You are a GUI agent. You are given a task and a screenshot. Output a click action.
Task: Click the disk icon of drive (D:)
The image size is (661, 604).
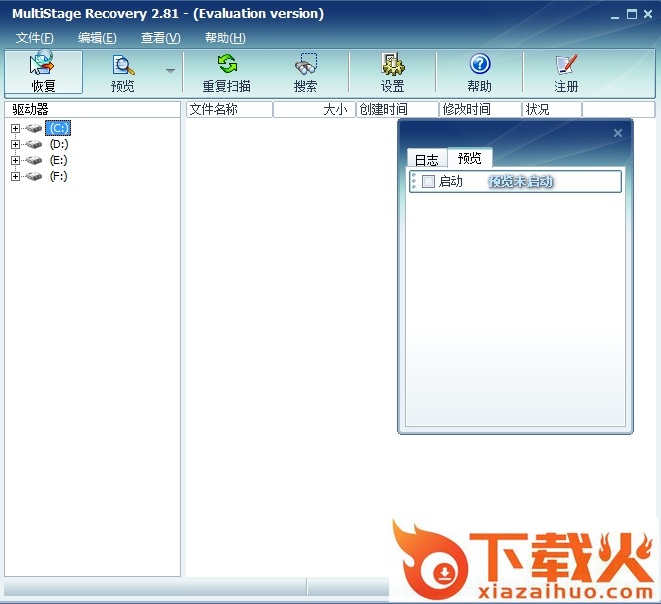pos(34,145)
